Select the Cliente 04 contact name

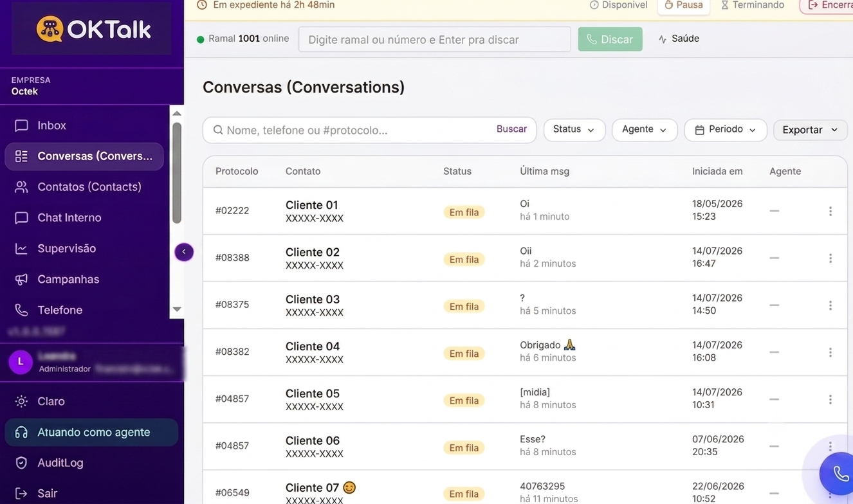coord(313,346)
